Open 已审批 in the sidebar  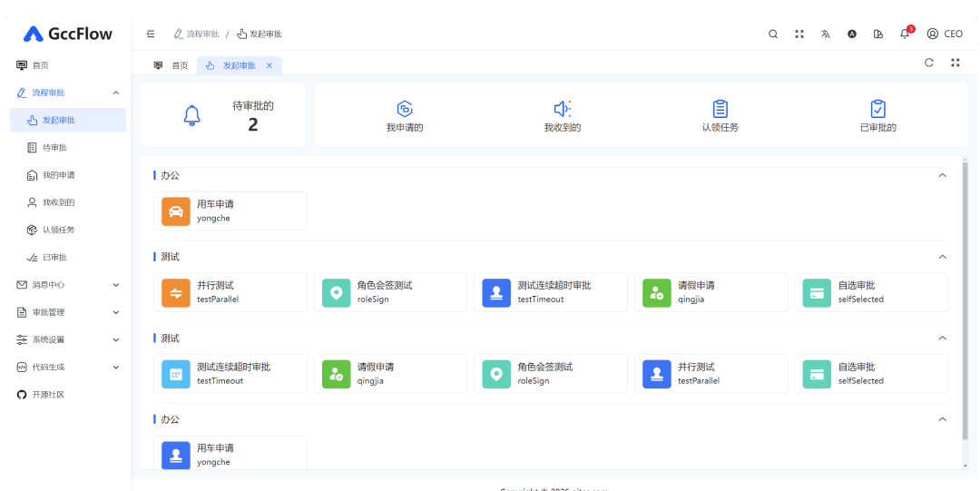[67, 257]
